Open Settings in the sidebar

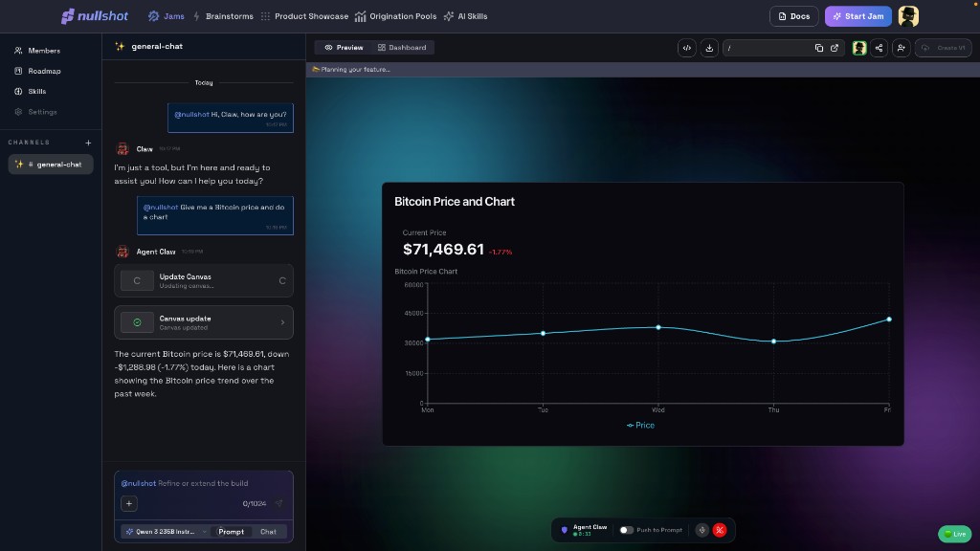coord(35,112)
